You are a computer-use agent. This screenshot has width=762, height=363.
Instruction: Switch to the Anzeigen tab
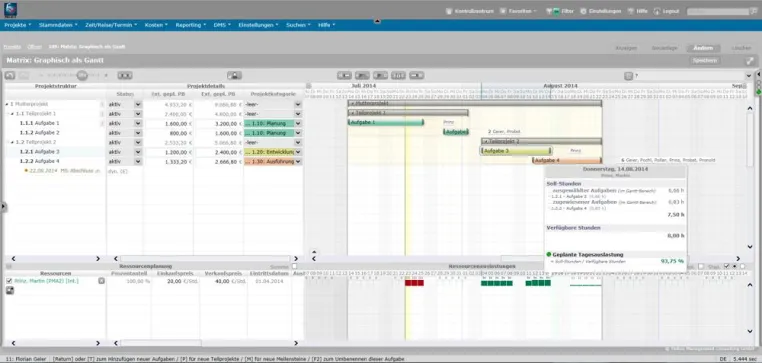click(x=626, y=48)
